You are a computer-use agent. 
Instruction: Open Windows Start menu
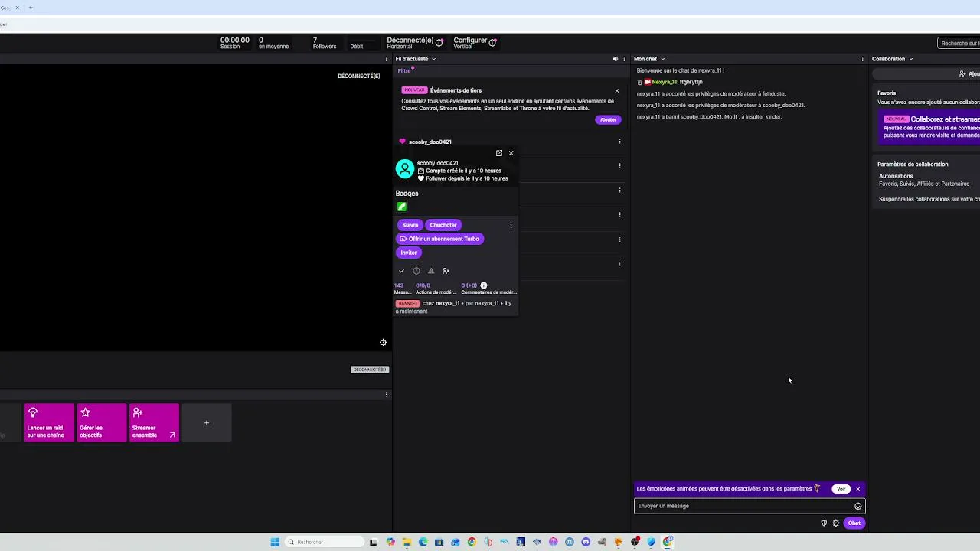coord(275,542)
